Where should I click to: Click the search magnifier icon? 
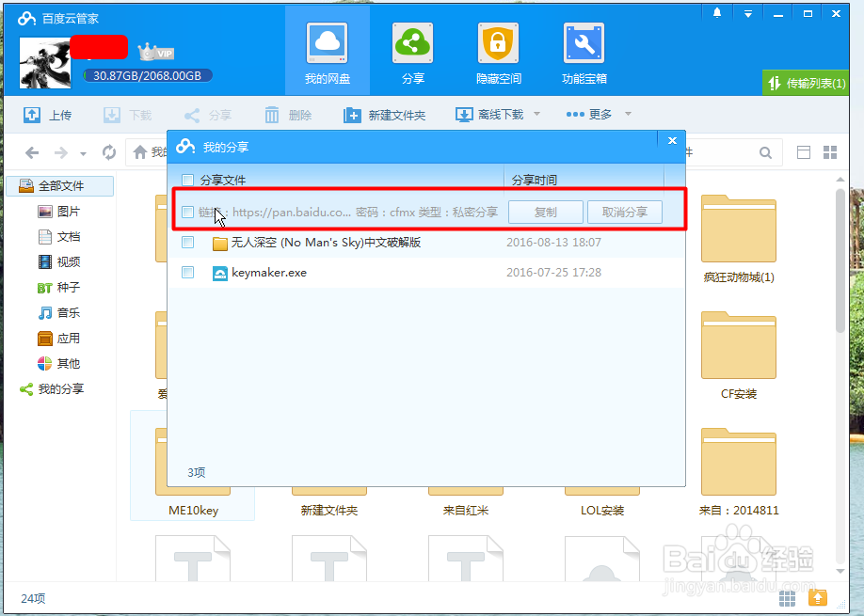coord(765,152)
